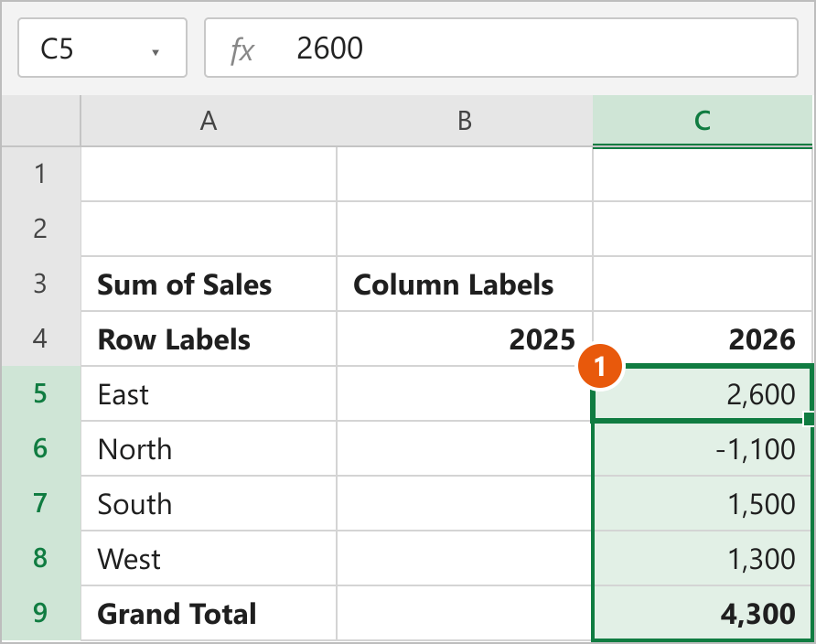Click empty cell C3
816x644 pixels.
[703, 284]
